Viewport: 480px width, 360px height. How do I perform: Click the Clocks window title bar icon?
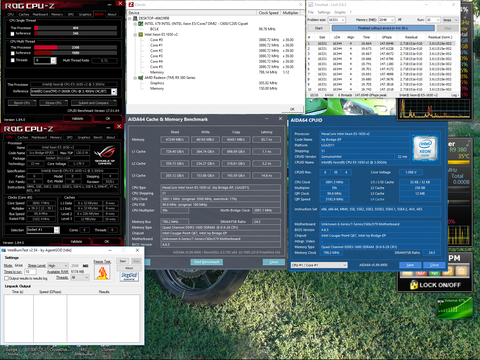pyautogui.click(x=131, y=4)
